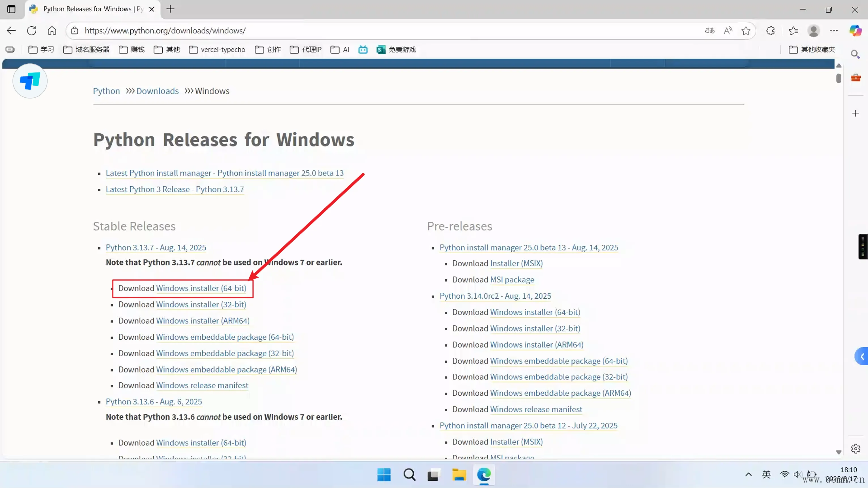Switch to Python Releases for Windows tab
The height and width of the screenshot is (488, 868).
pos(88,9)
